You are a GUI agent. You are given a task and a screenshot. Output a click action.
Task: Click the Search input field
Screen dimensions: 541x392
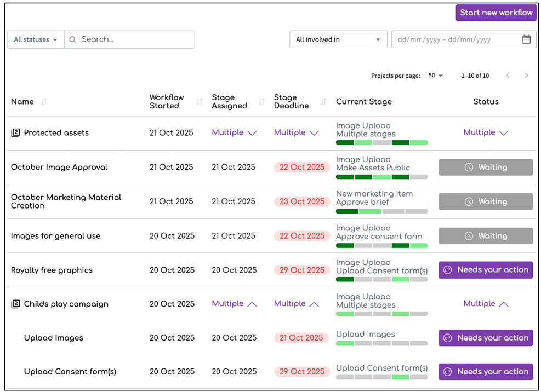pyautogui.click(x=134, y=39)
